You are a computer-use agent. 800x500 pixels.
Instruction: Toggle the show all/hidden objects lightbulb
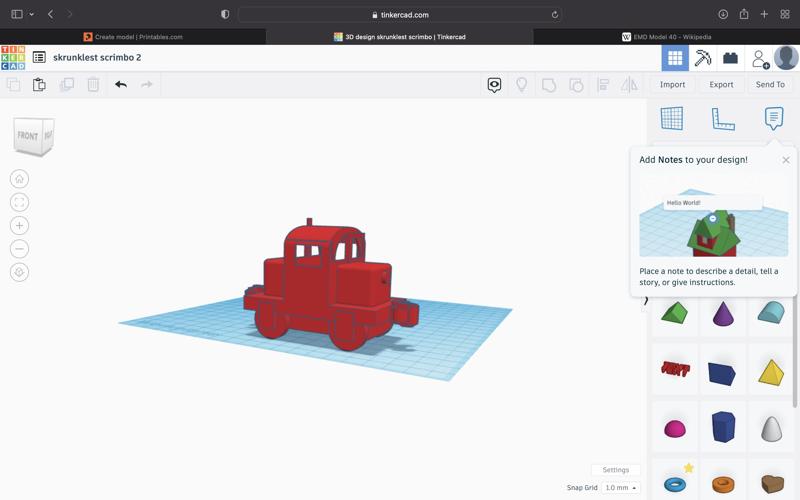click(x=521, y=85)
